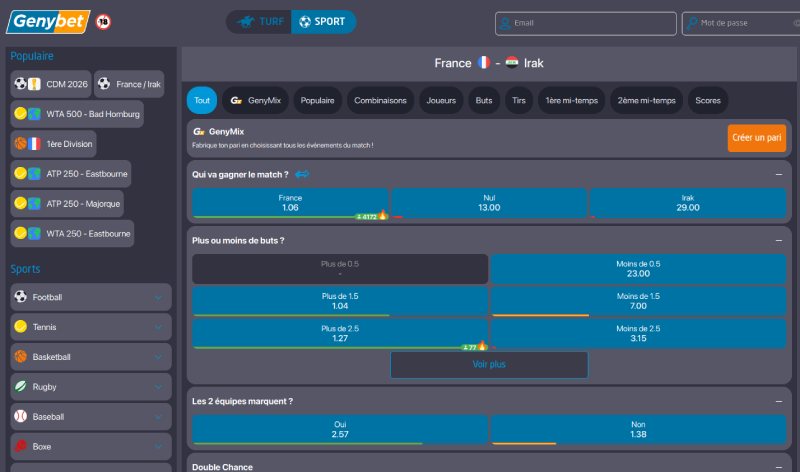Click the user icon in Email field

tap(505, 23)
